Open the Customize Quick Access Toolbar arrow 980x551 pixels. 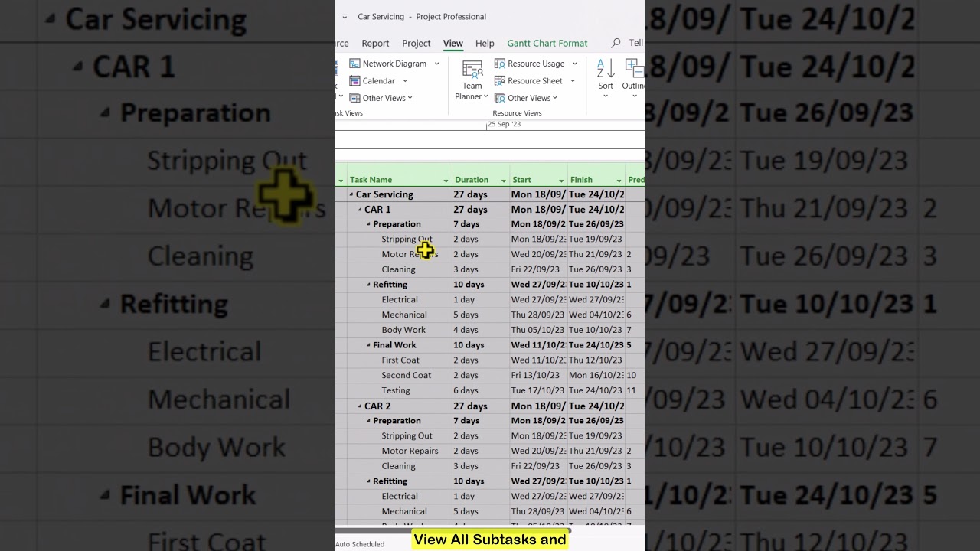(345, 17)
